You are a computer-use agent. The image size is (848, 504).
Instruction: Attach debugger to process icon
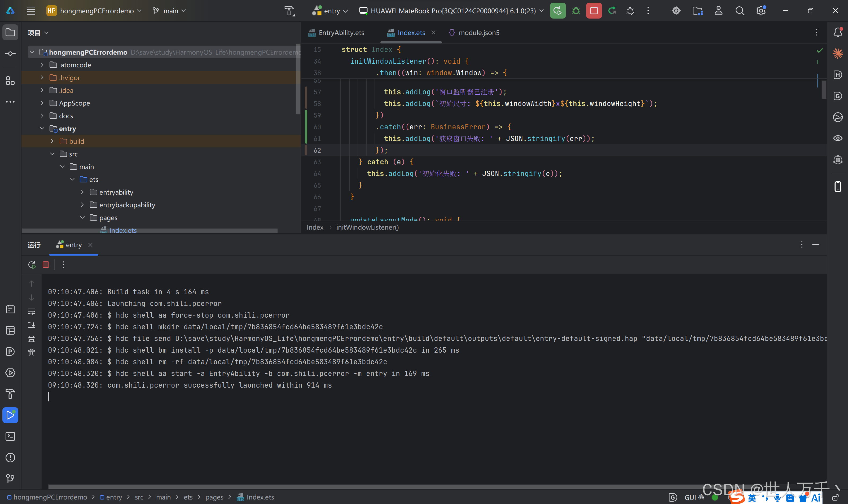pyautogui.click(x=630, y=11)
